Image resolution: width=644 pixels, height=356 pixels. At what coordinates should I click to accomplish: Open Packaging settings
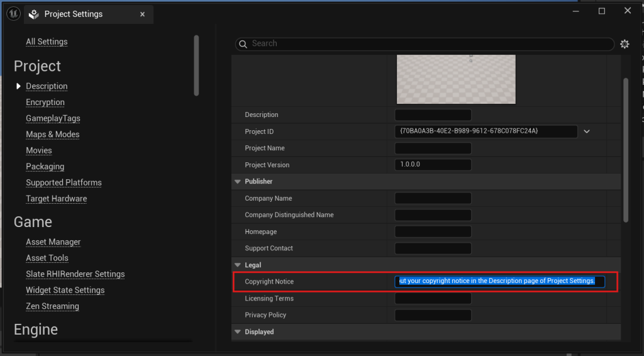pos(45,166)
